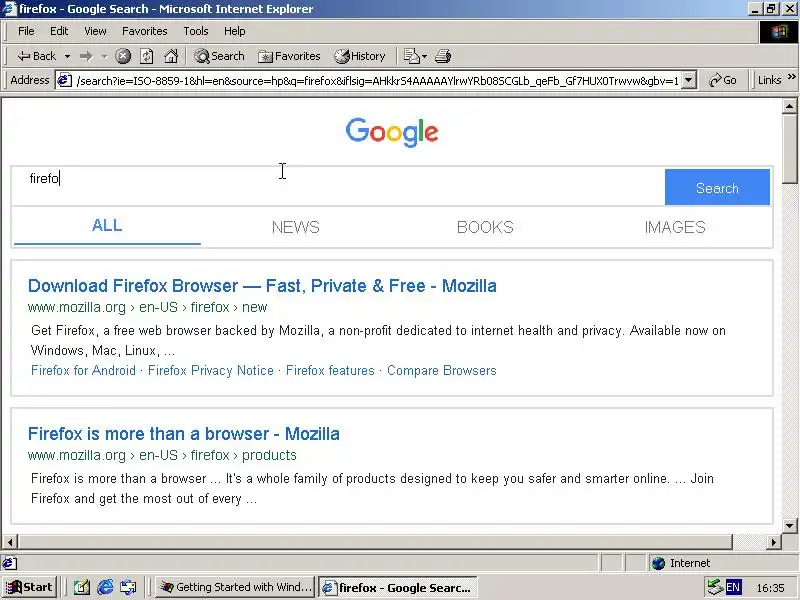Image resolution: width=800 pixels, height=600 pixels.
Task: Click the mozilla.org firefox products URL text
Action: [162, 455]
